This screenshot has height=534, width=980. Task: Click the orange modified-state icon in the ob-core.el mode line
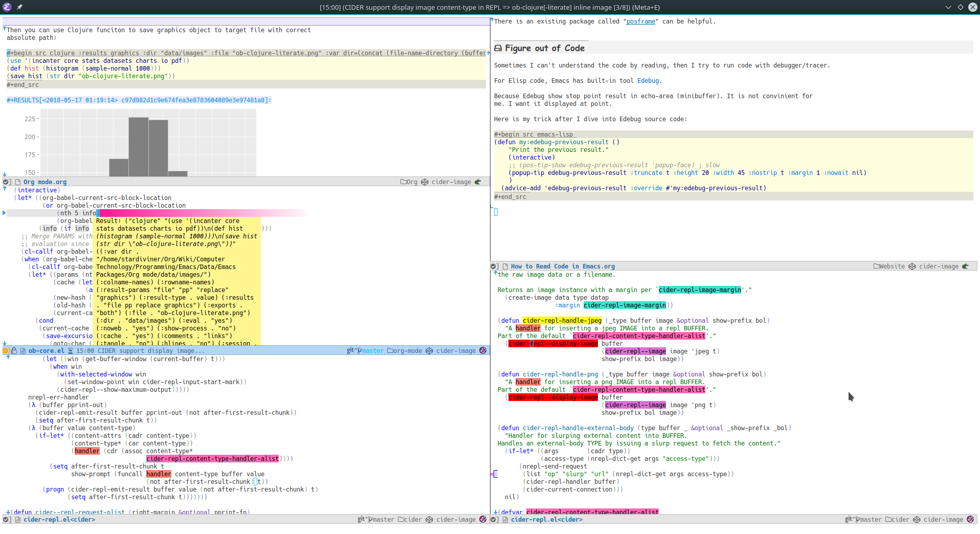pyautogui.click(x=6, y=351)
